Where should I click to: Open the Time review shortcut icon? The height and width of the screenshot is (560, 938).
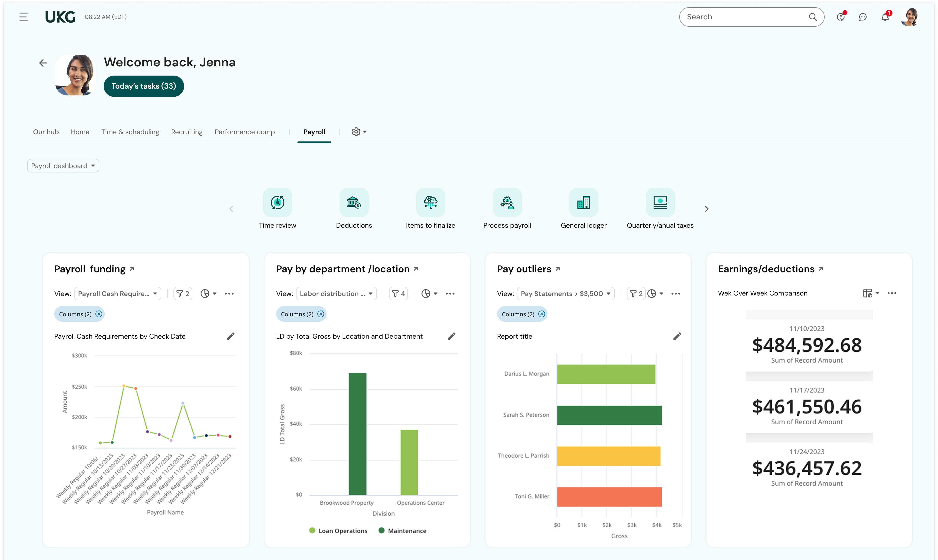point(277,202)
